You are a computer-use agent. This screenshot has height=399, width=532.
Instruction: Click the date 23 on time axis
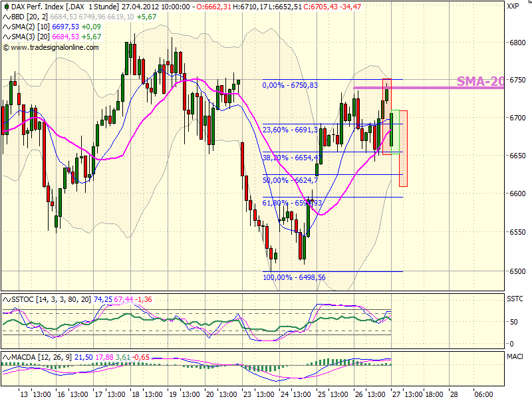(x=247, y=394)
